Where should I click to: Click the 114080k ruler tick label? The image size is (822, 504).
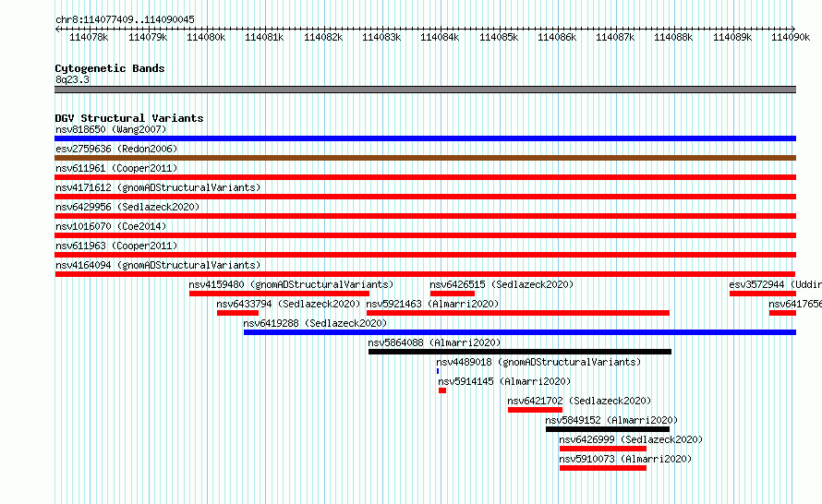[206, 37]
